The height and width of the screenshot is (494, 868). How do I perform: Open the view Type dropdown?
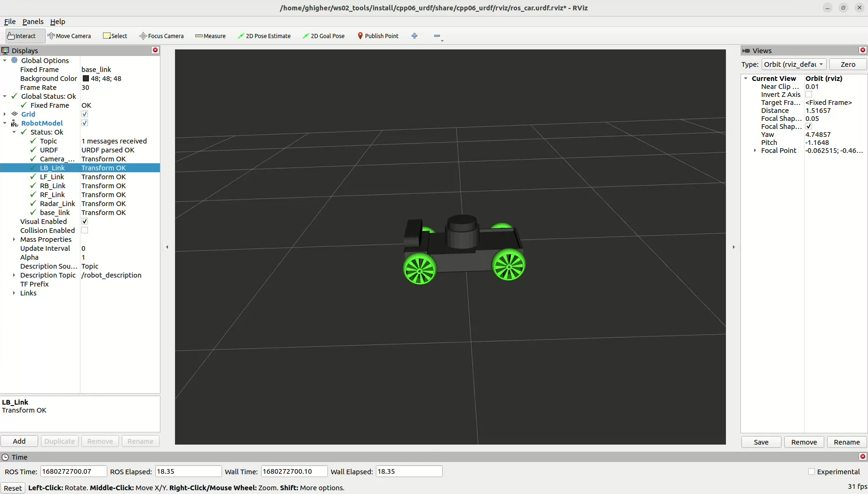pos(793,64)
